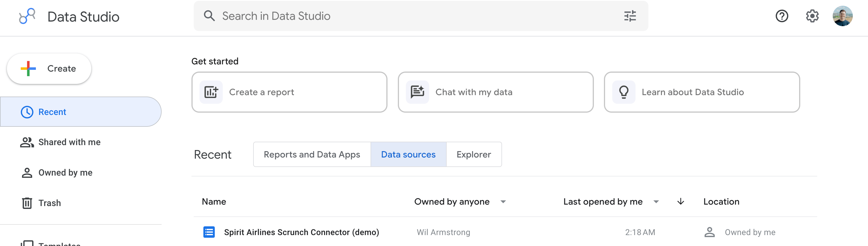
Task: Click the Location column header
Action: [x=721, y=202]
